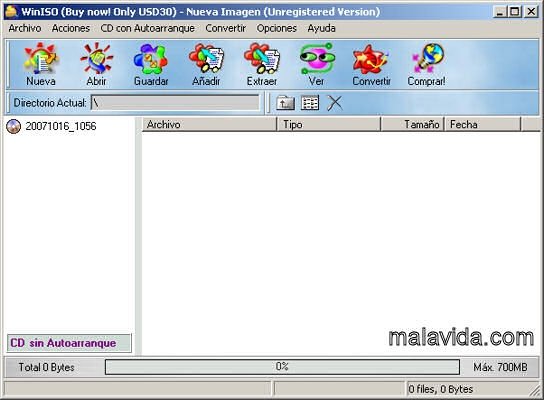Viewport: 544px width, 400px height.
Task: Open CD con Autoarranque menu
Action: 147,28
